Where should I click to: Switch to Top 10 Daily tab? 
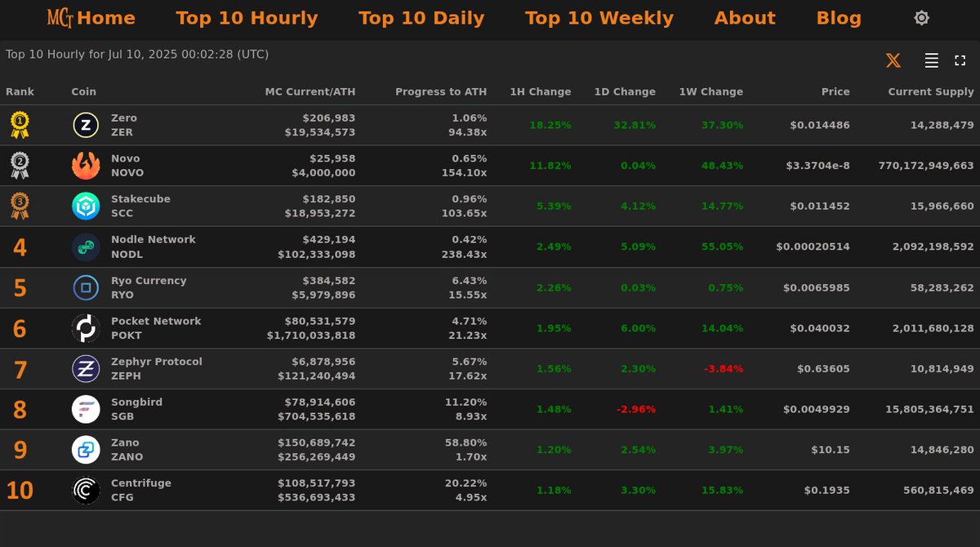[421, 17]
